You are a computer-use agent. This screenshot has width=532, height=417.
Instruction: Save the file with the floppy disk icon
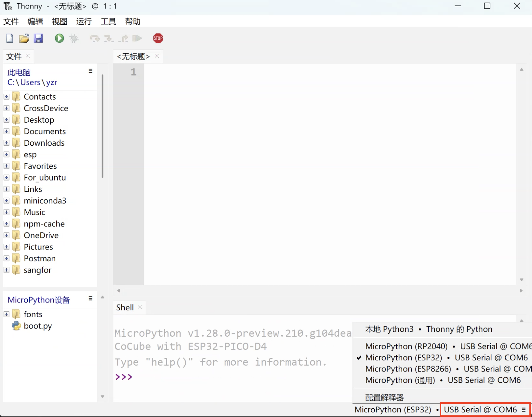pos(38,38)
